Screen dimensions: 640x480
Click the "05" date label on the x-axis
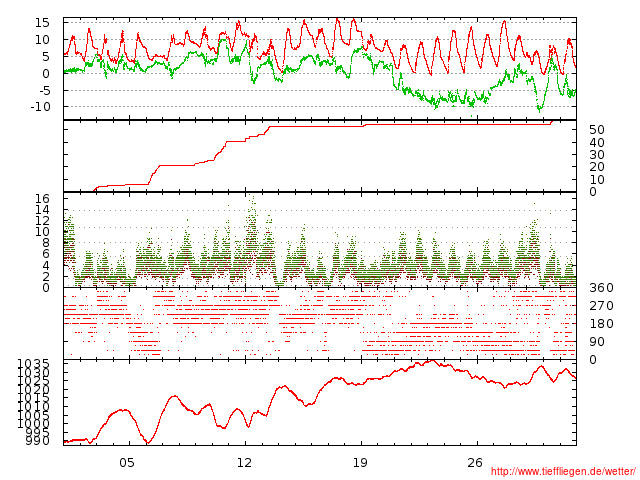coord(127,463)
